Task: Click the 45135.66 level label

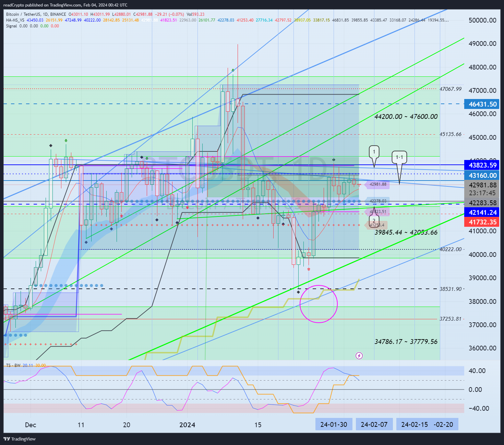Action: [x=451, y=134]
